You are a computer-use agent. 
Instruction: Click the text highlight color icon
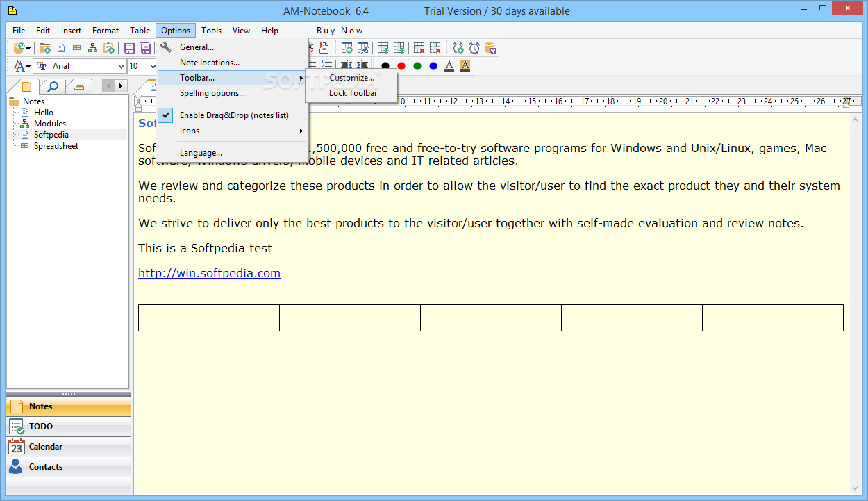pos(465,66)
